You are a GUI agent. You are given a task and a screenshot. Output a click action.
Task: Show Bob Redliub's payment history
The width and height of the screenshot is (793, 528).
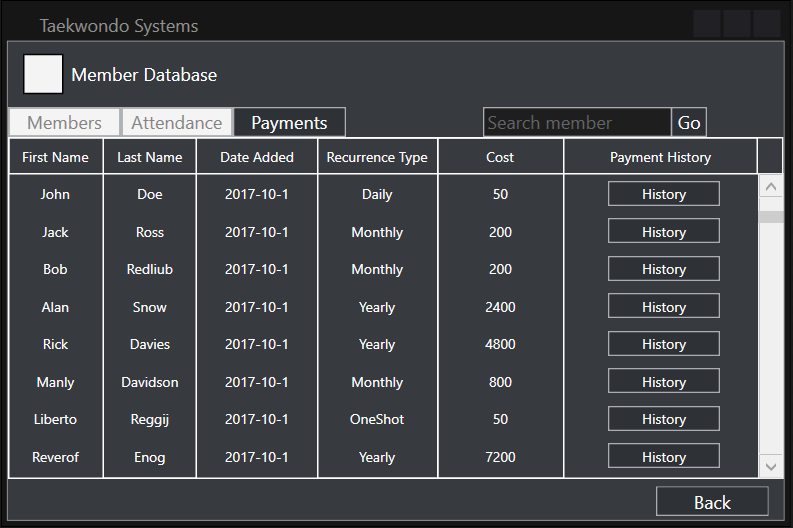(663, 269)
